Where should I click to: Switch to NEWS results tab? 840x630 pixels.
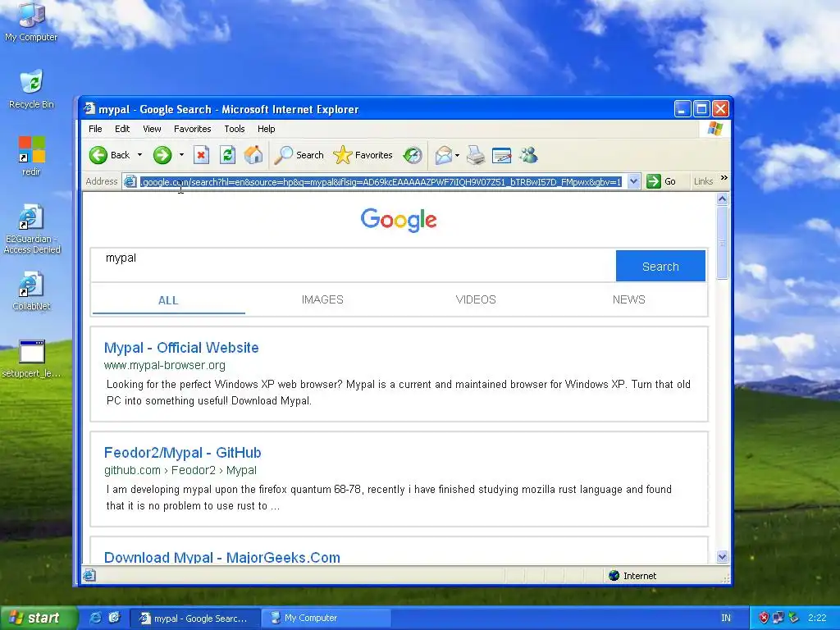pos(629,300)
